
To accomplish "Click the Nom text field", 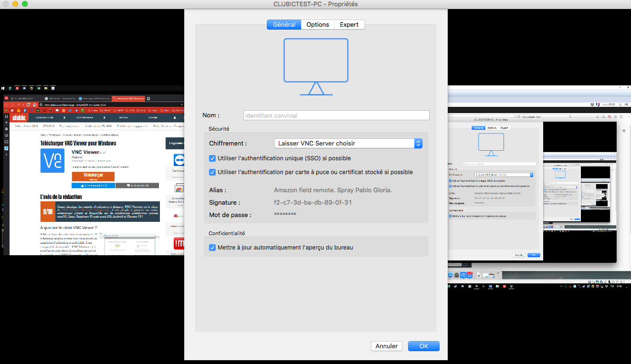I will (x=336, y=115).
